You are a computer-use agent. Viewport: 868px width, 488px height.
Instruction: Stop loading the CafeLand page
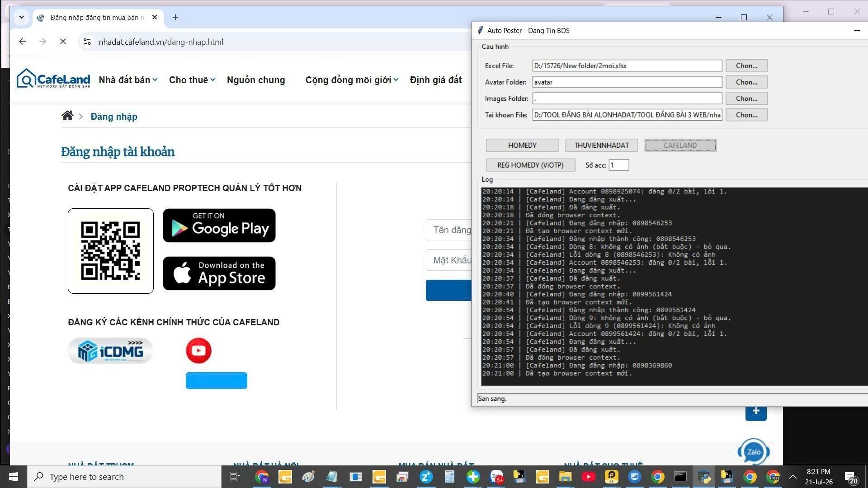(63, 42)
